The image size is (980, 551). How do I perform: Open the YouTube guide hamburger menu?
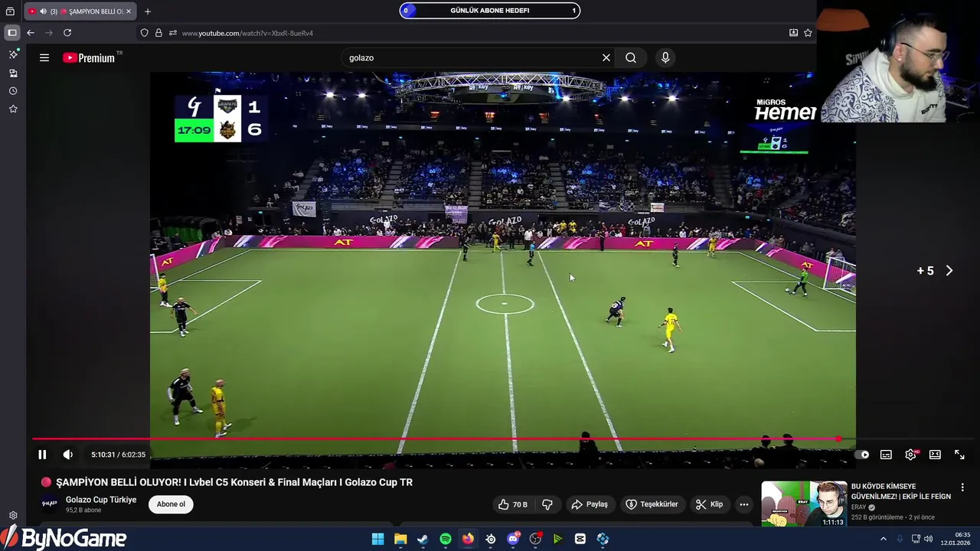pyautogui.click(x=44, y=57)
